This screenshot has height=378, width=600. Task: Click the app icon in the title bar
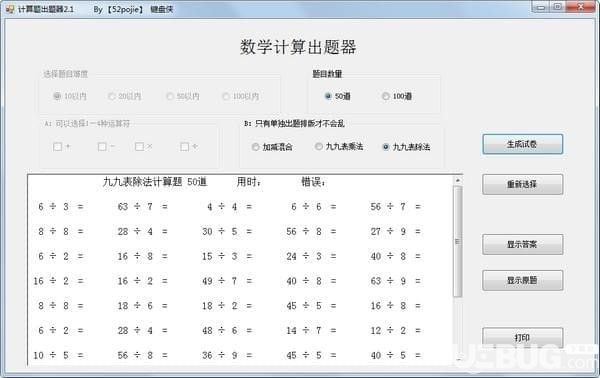[x=10, y=8]
